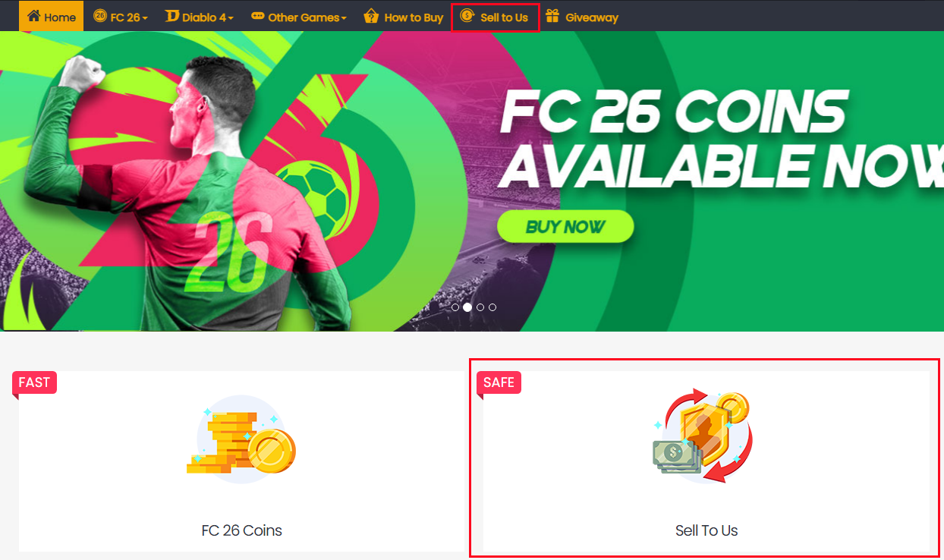Select the first carousel slide dot
This screenshot has height=560, width=944.
point(455,307)
